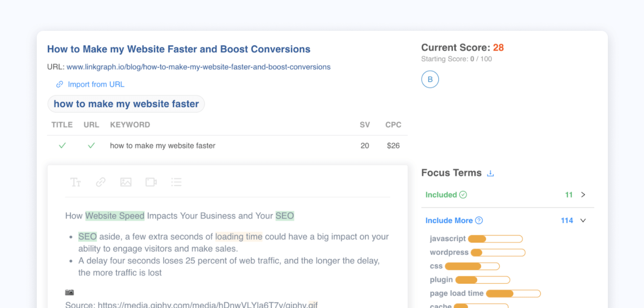Click the javascript term progress bar
This screenshot has height=308, width=644.
(x=495, y=239)
